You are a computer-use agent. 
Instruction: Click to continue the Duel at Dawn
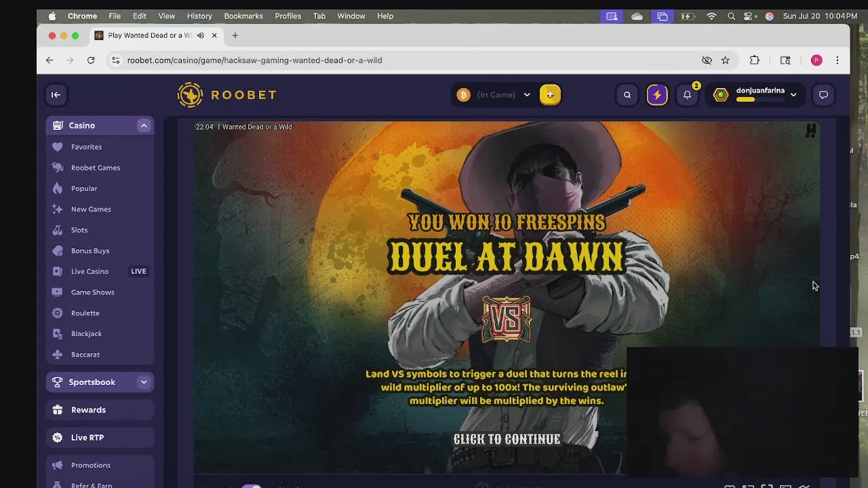click(x=507, y=439)
